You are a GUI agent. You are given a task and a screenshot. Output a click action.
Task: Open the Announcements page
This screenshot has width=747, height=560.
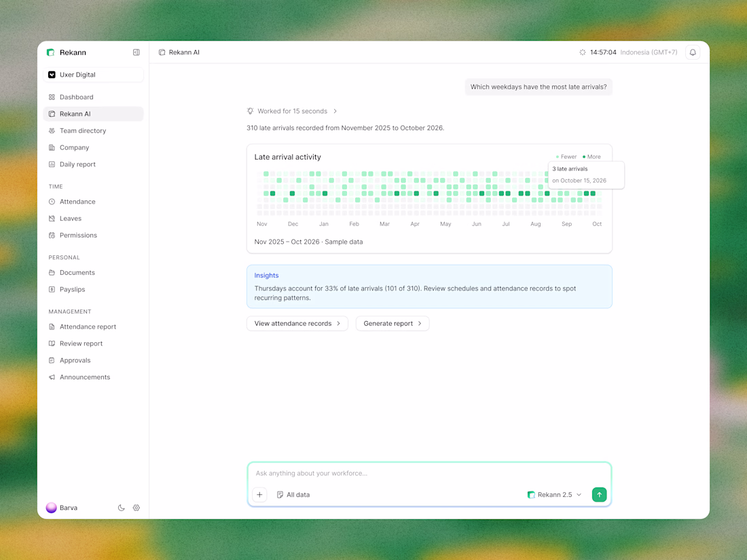(x=94, y=377)
